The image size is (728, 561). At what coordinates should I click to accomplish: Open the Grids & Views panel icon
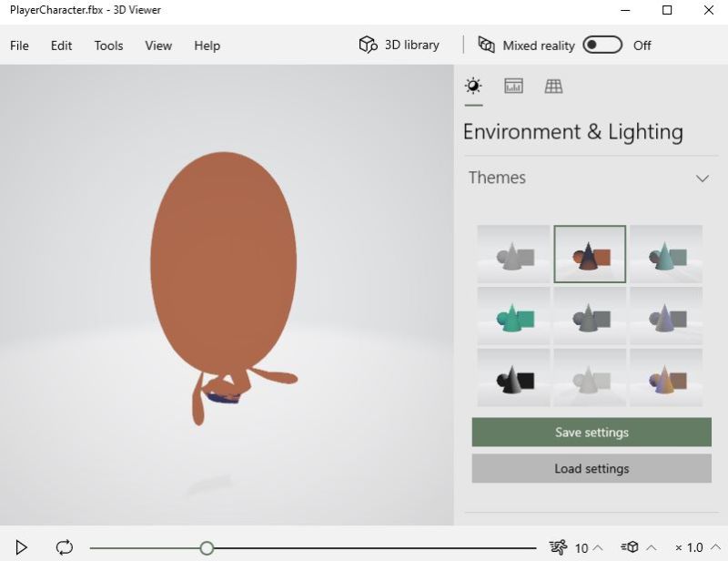553,86
